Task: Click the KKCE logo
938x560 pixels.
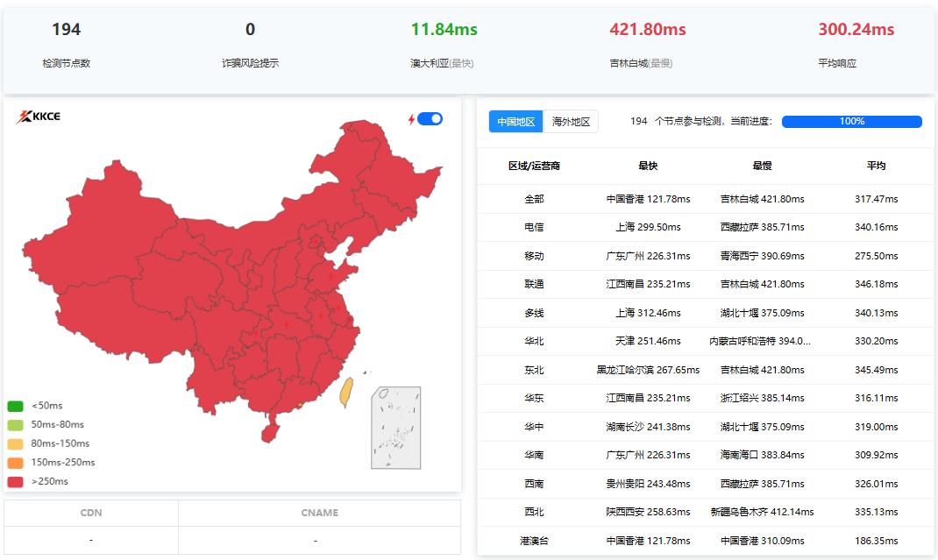Action: pyautogui.click(x=39, y=117)
